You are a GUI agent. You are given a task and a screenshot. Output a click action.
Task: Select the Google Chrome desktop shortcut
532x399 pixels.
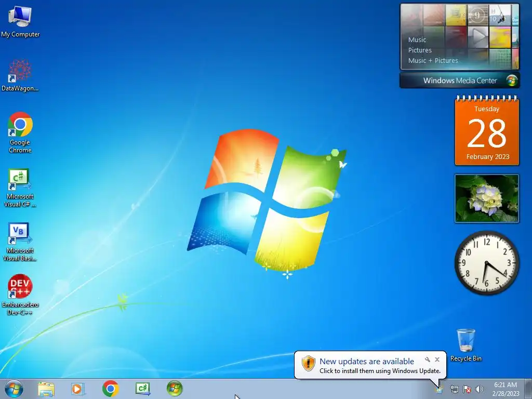click(20, 132)
